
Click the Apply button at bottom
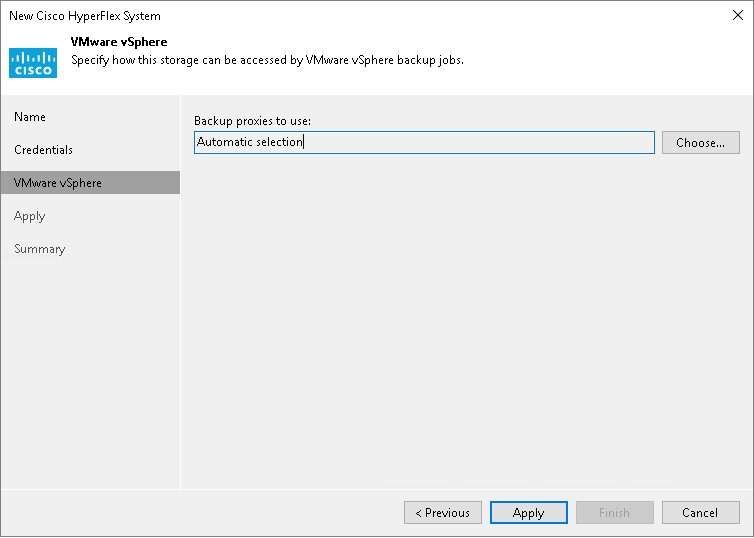(x=528, y=513)
